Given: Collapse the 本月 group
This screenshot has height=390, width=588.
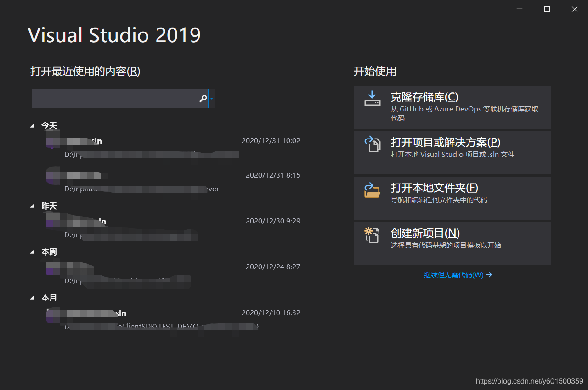Looking at the screenshot, I should pos(32,298).
